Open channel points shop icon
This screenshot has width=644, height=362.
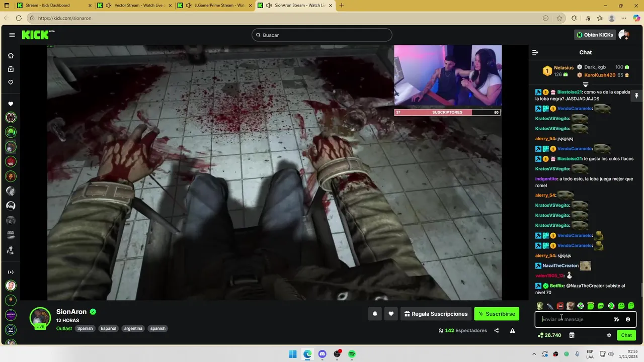pos(572,335)
